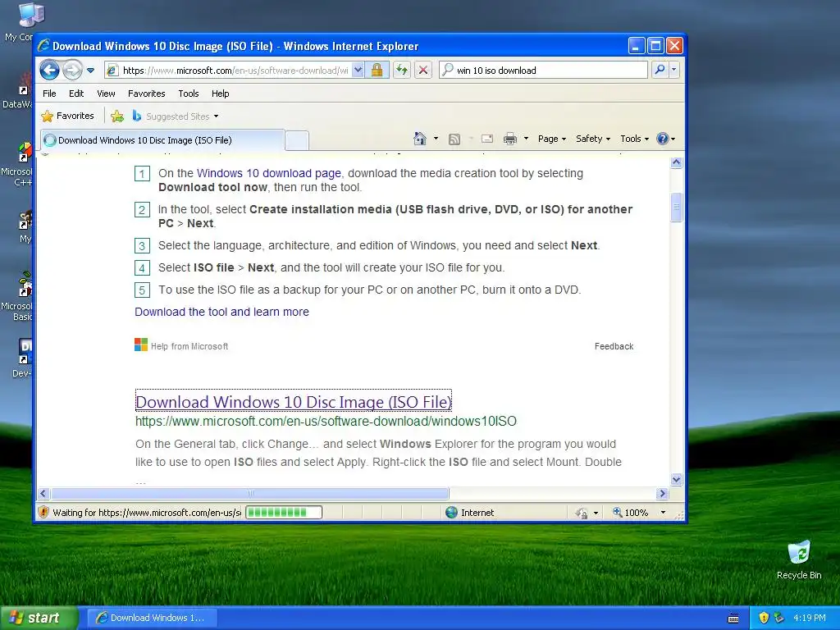This screenshot has width=840, height=630.
Task: Click the Internet Explorer taskbar button
Action: 152,618
